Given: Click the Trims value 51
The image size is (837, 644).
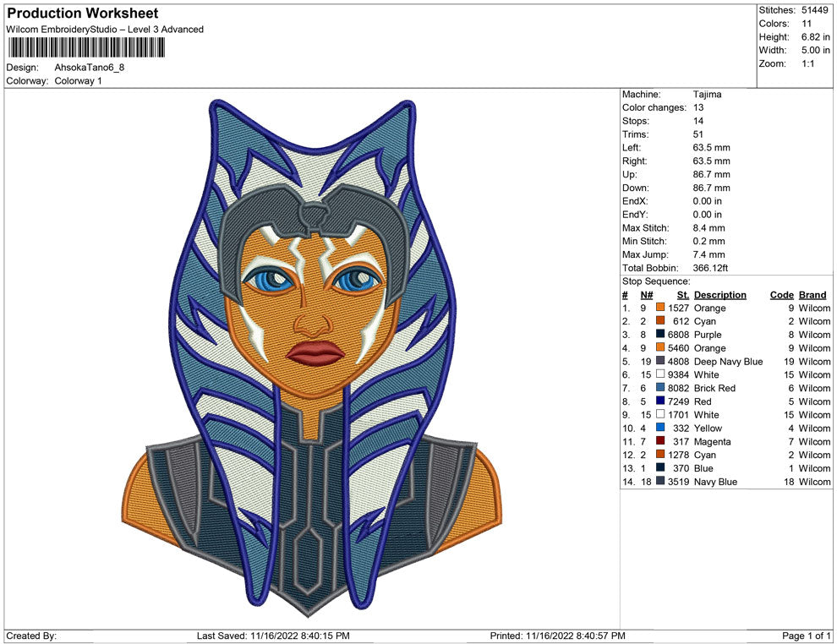Looking at the screenshot, I should click(697, 134).
